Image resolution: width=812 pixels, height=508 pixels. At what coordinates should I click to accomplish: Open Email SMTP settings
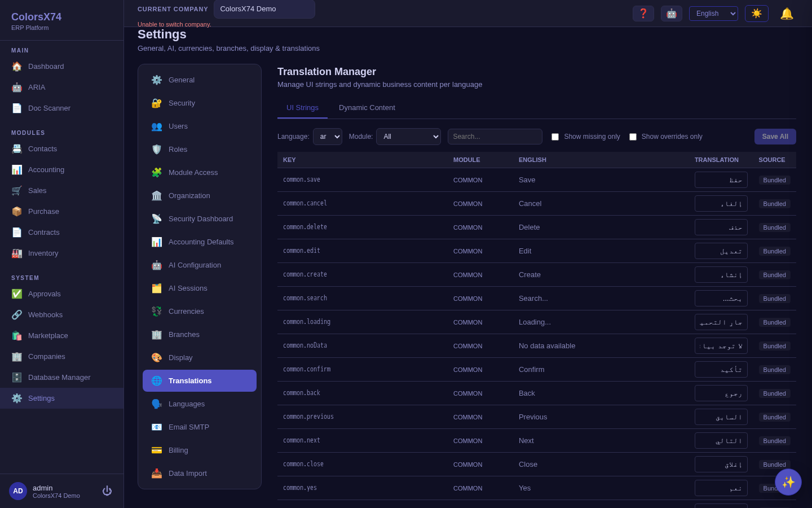click(200, 427)
